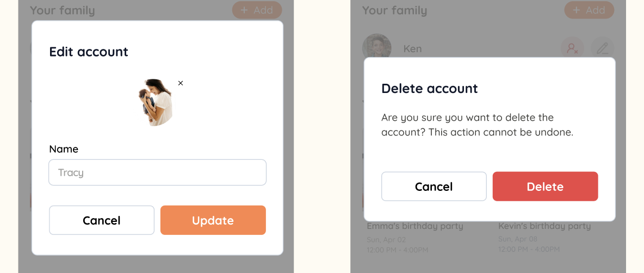The width and height of the screenshot is (644, 273).
Task: Click the plus icon in the right Add button
Action: [576, 10]
